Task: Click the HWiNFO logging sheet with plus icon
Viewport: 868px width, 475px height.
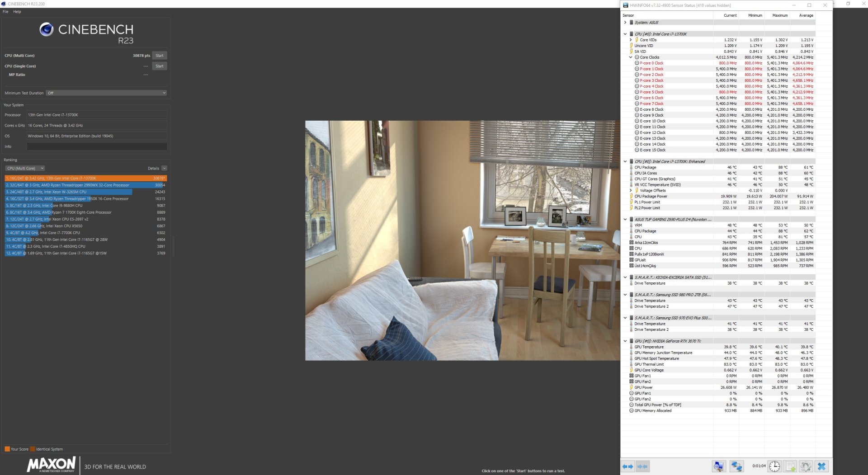Action: coord(791,466)
